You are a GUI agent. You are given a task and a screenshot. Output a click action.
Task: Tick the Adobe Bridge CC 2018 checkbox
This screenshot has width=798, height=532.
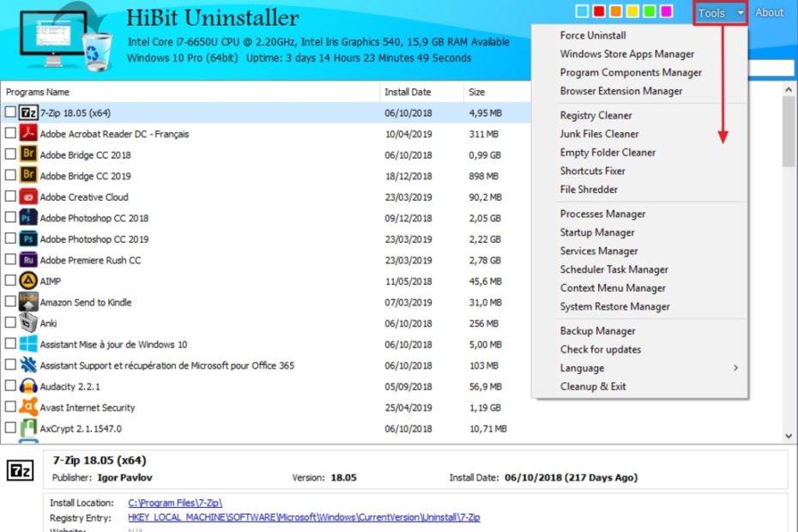[10, 154]
